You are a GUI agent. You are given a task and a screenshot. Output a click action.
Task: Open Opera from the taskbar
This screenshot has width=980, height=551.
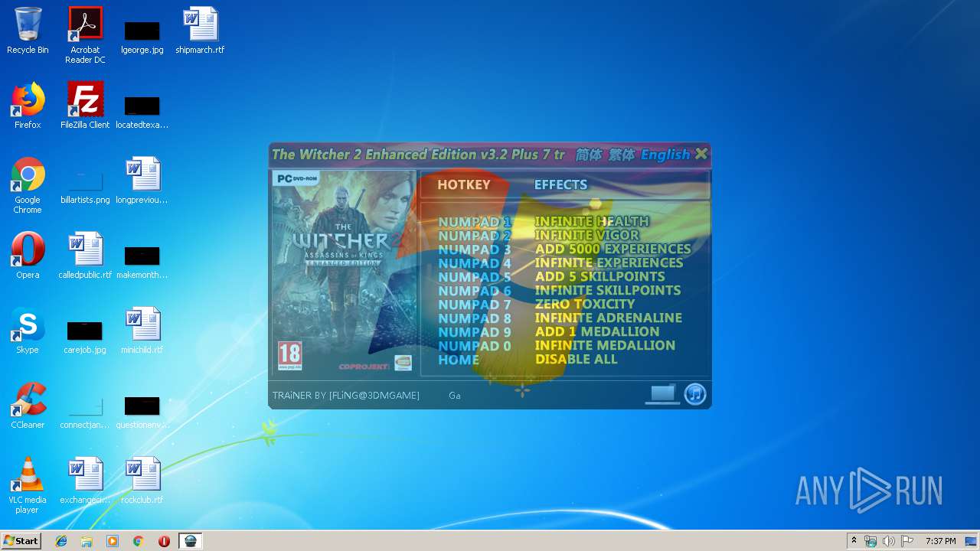click(x=164, y=541)
